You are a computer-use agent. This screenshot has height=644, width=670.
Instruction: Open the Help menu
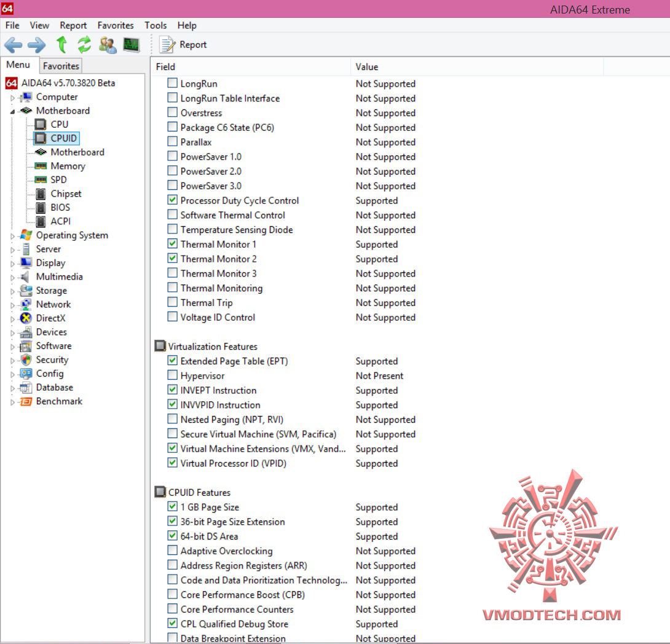tap(187, 26)
